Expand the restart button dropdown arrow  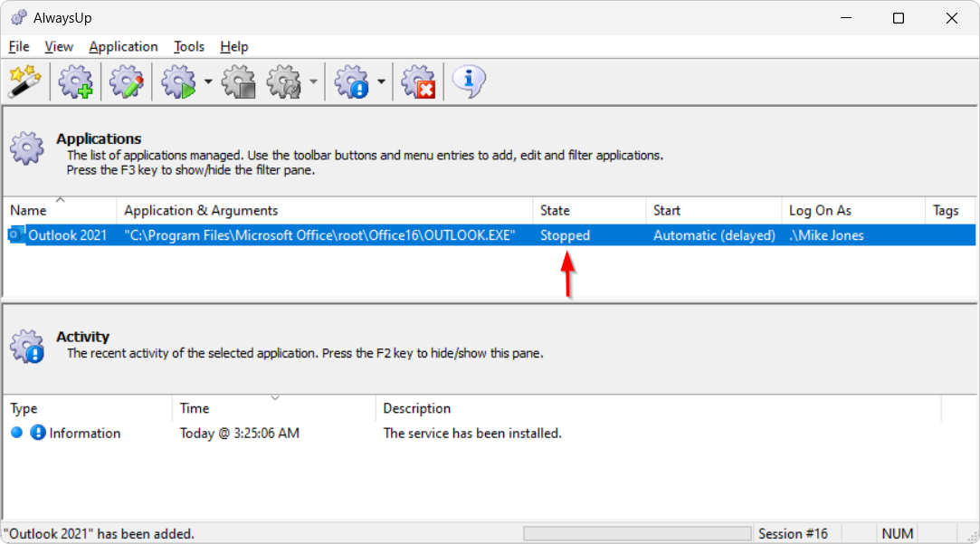[313, 81]
